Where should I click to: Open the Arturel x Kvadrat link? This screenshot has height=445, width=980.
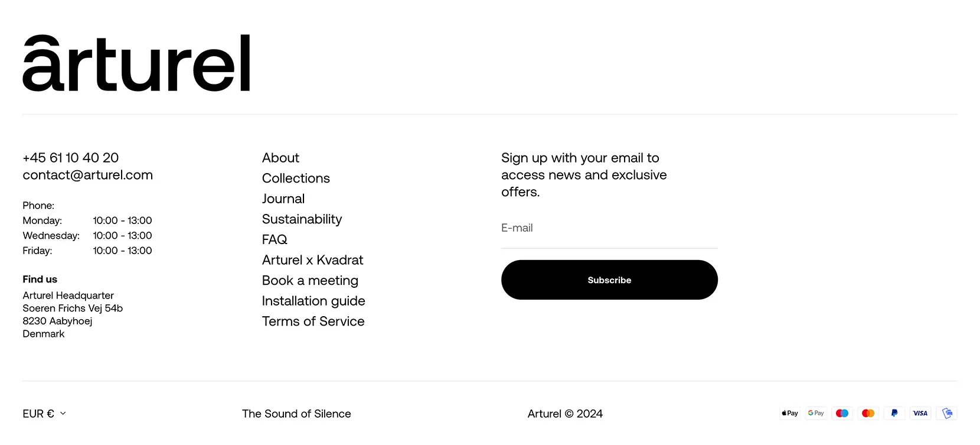pos(312,260)
